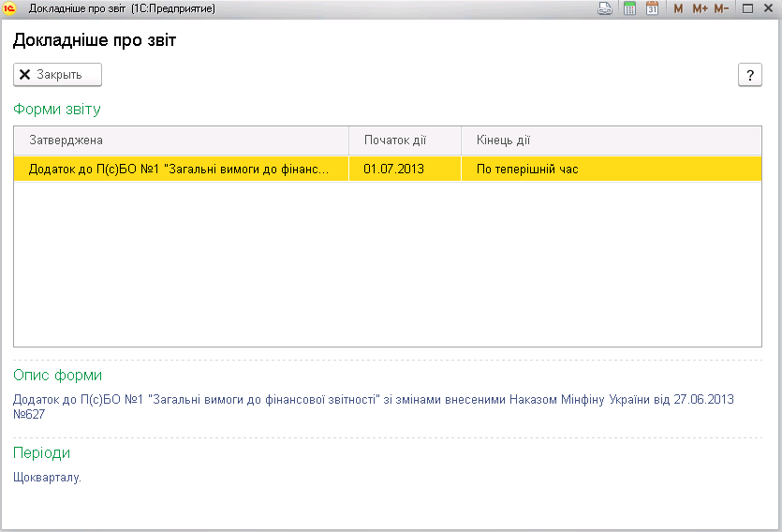Open the calendar icon in title bar

click(x=652, y=8)
